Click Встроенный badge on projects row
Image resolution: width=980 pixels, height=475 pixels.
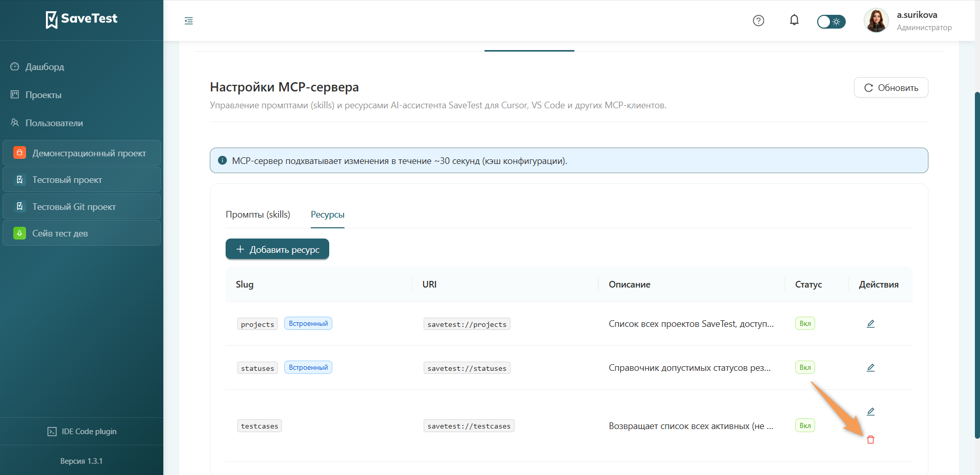pos(308,323)
